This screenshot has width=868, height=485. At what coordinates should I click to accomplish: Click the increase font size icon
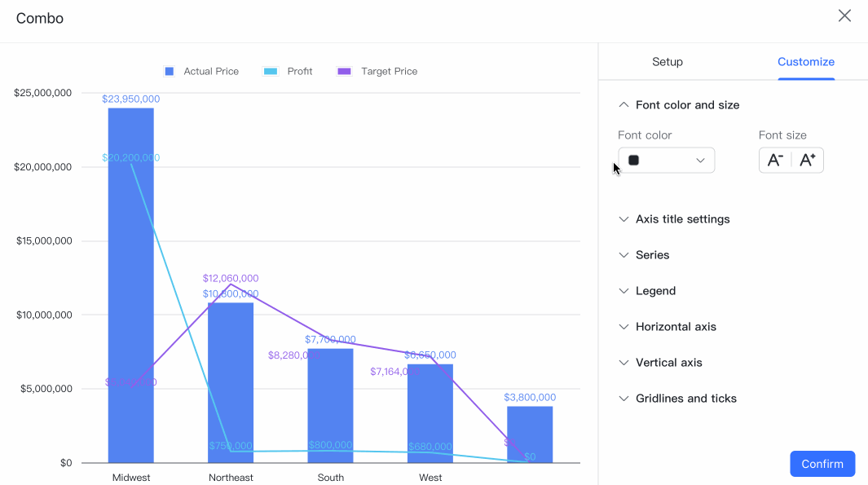[x=807, y=160]
